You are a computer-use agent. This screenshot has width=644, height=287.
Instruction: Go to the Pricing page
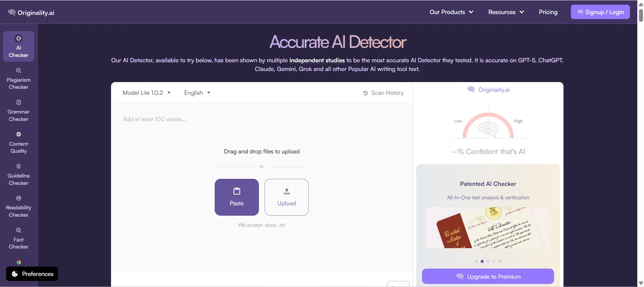pos(548,12)
